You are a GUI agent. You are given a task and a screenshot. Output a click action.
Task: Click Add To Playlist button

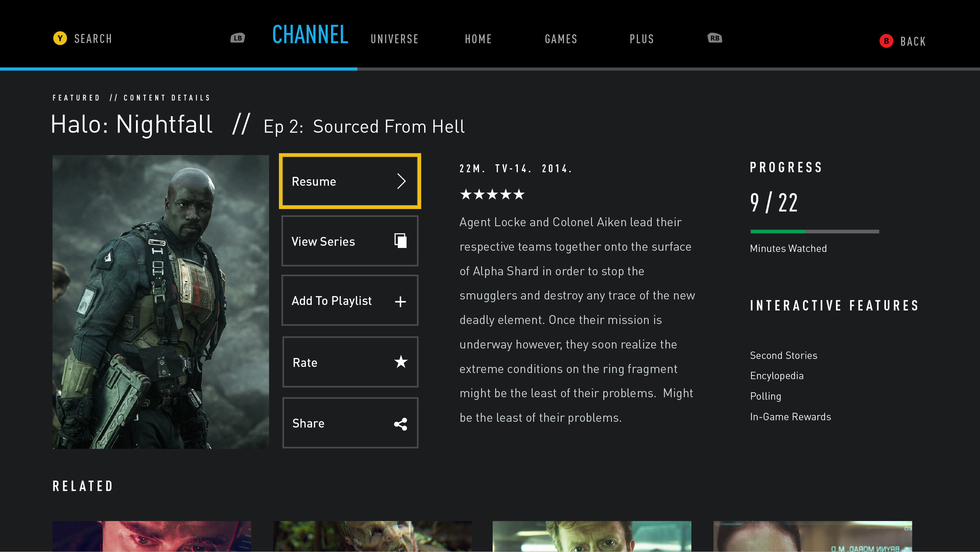point(350,301)
